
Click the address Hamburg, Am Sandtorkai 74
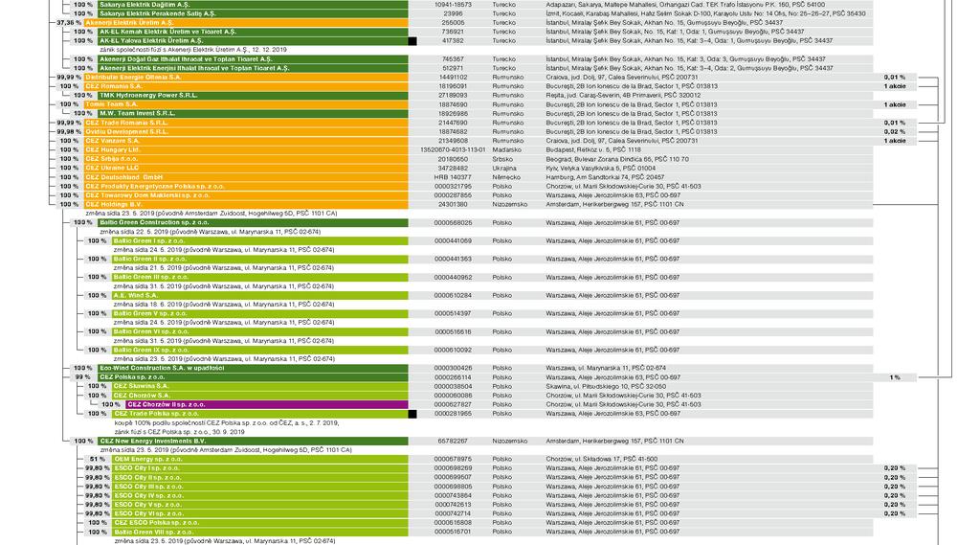click(x=605, y=177)
